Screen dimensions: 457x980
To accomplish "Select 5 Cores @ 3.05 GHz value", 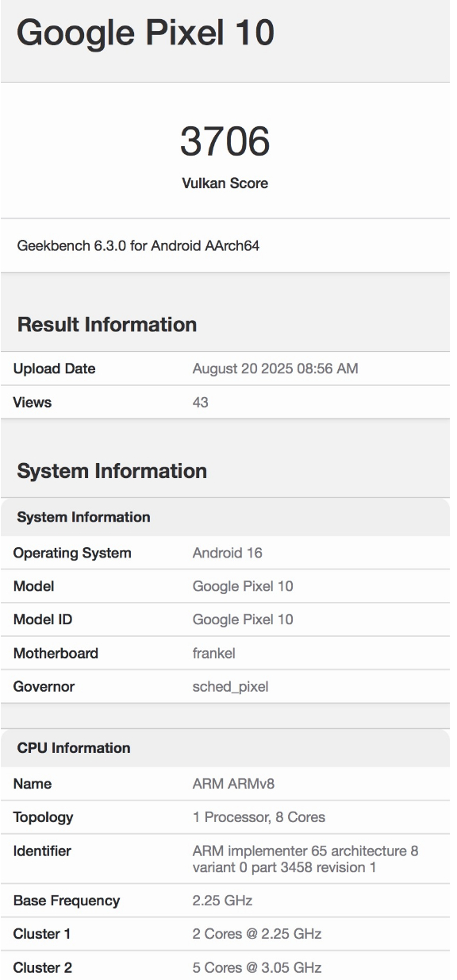I will tap(257, 968).
